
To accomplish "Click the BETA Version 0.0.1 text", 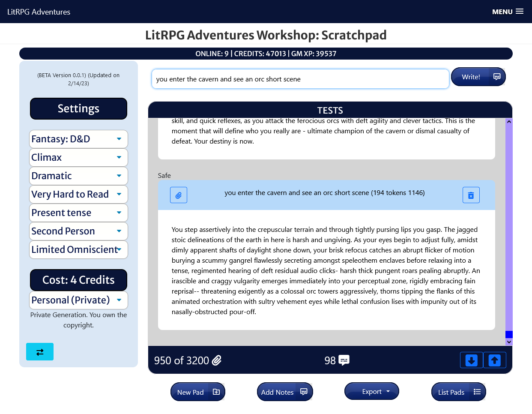I will coord(78,79).
